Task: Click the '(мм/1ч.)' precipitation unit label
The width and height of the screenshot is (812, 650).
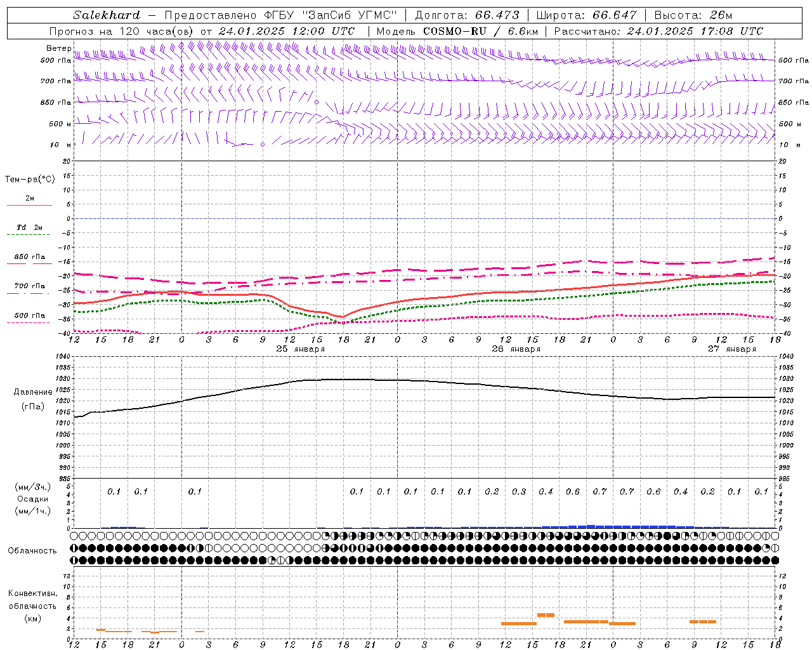Action: click(33, 511)
